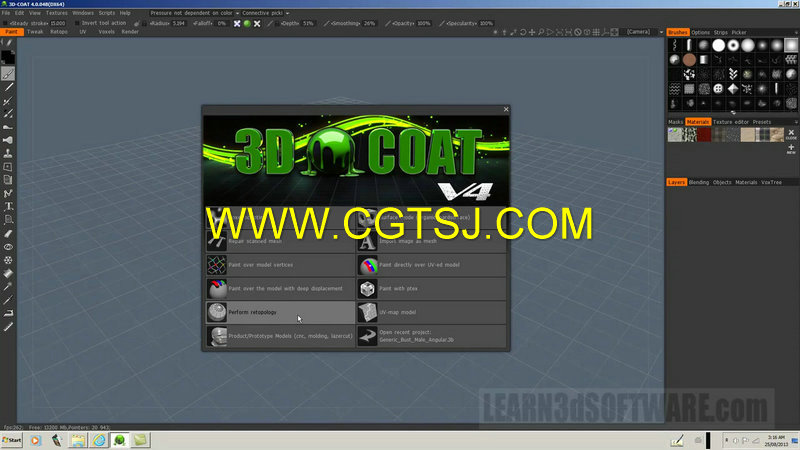Select the diamond pyramid brush alpha
The height and width of the screenshot is (450, 800).
click(733, 89)
